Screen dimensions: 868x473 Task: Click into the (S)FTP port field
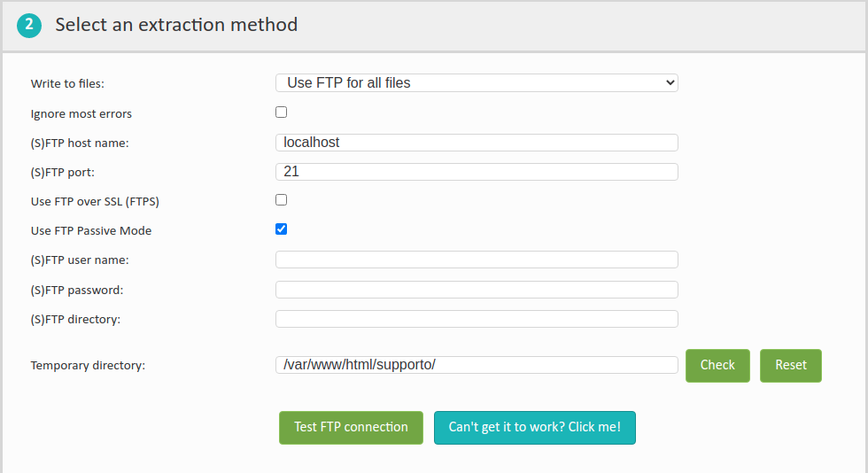tap(477, 172)
